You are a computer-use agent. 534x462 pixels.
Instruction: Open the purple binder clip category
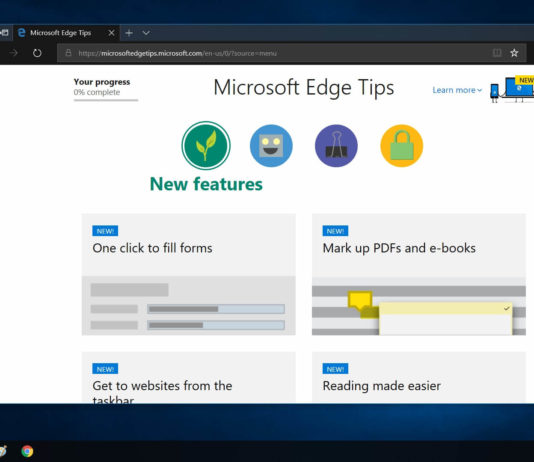336,146
